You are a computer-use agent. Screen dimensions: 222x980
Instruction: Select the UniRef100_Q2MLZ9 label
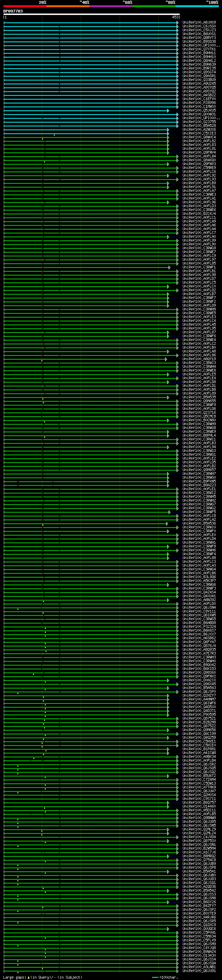[199, 829]
